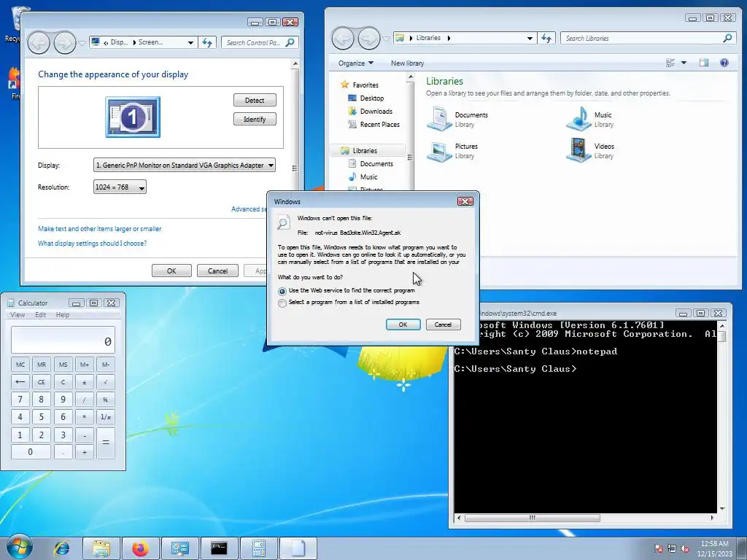
Task: Click Cancel in the Windows dialog
Action: pos(443,324)
